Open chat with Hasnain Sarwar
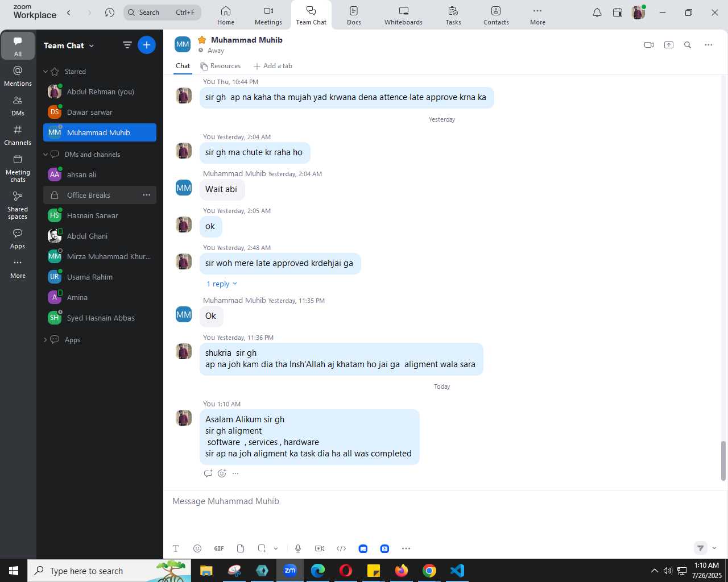This screenshot has height=582, width=728. (100, 215)
